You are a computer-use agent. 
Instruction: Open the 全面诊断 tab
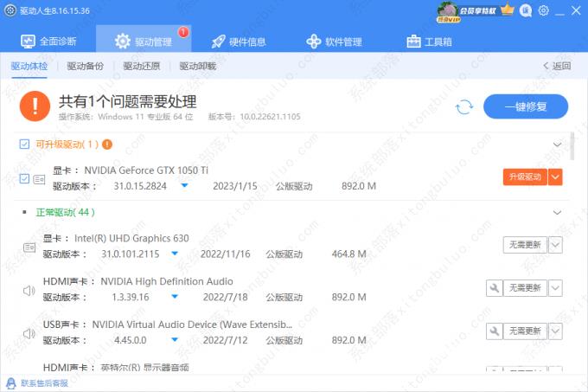pyautogui.click(x=48, y=41)
